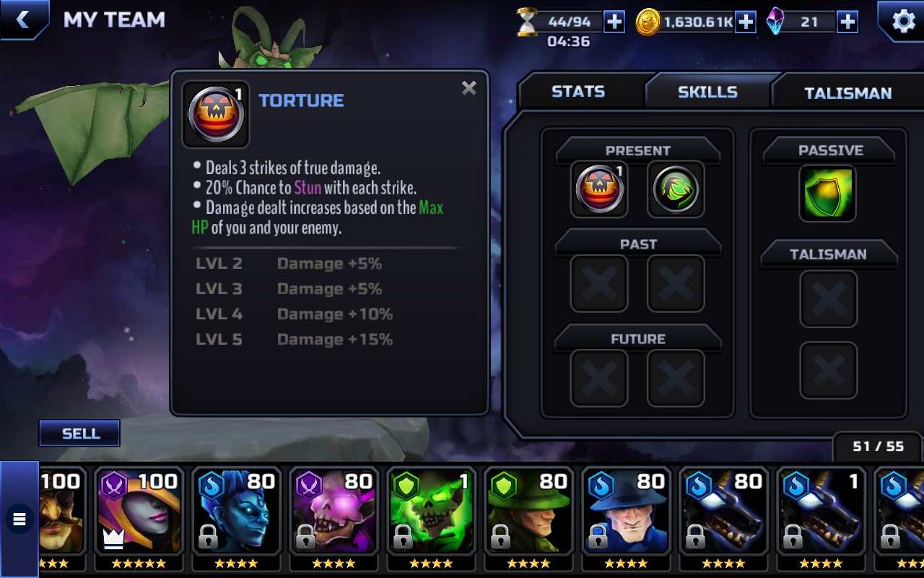Switch to the Stats tab
Viewport: 924px width, 578px height.
pyautogui.click(x=578, y=92)
